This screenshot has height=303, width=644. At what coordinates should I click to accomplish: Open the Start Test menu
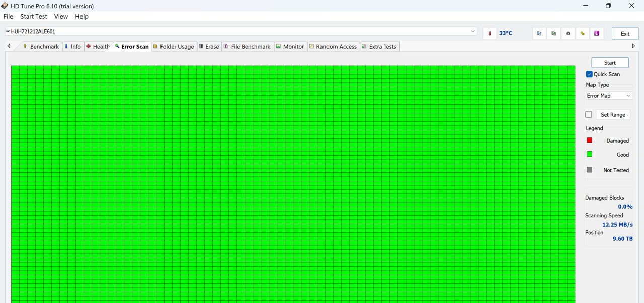34,16
